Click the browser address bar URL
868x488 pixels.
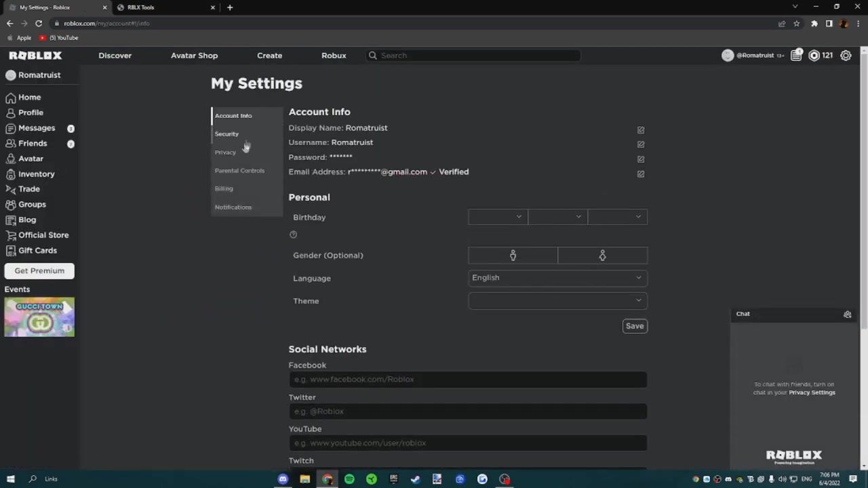tap(106, 23)
